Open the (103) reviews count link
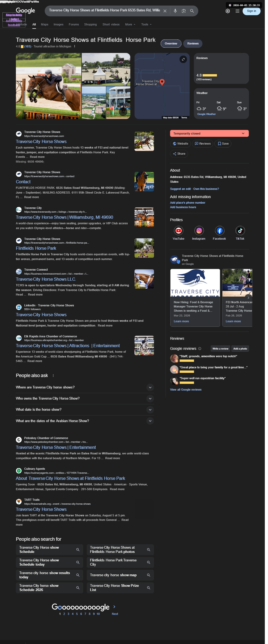 pyautogui.click(x=28, y=46)
